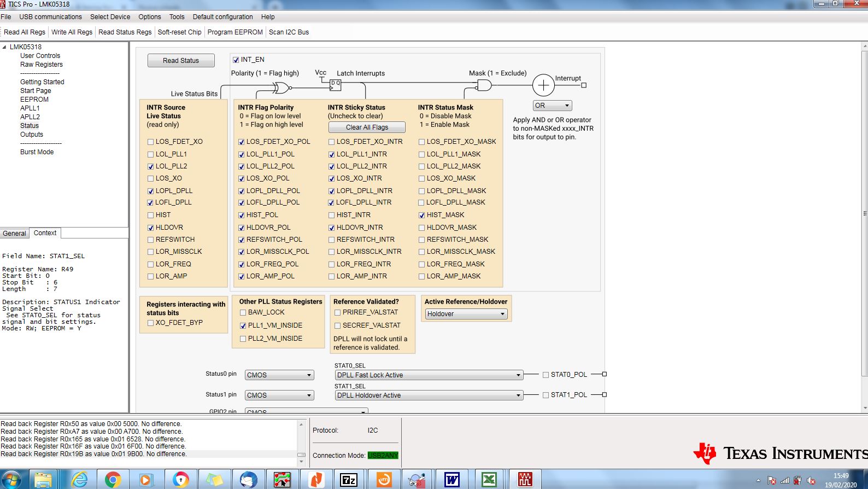868x489 pixels.
Task: Open the Status0 pin CMOS dropdown
Action: [279, 375]
